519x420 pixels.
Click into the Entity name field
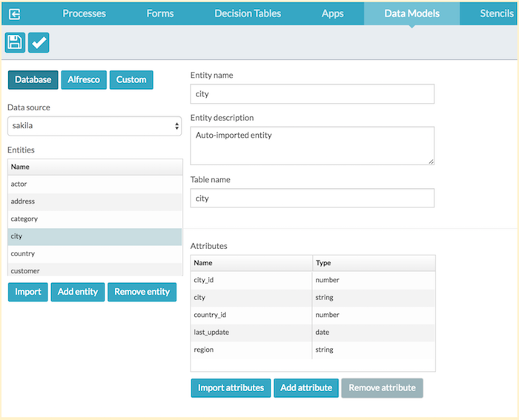[312, 94]
